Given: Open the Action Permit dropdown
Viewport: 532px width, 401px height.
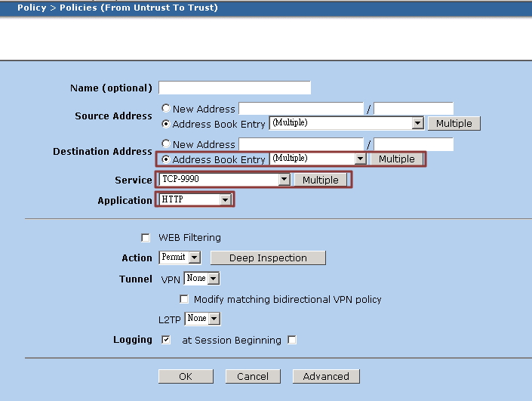Looking at the screenshot, I should (195, 258).
